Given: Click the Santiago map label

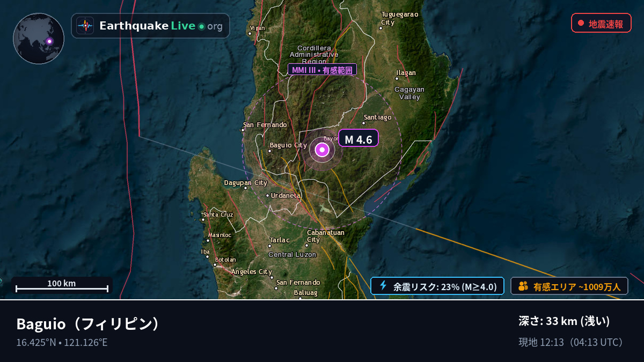Looking at the screenshot, I should point(377,117).
